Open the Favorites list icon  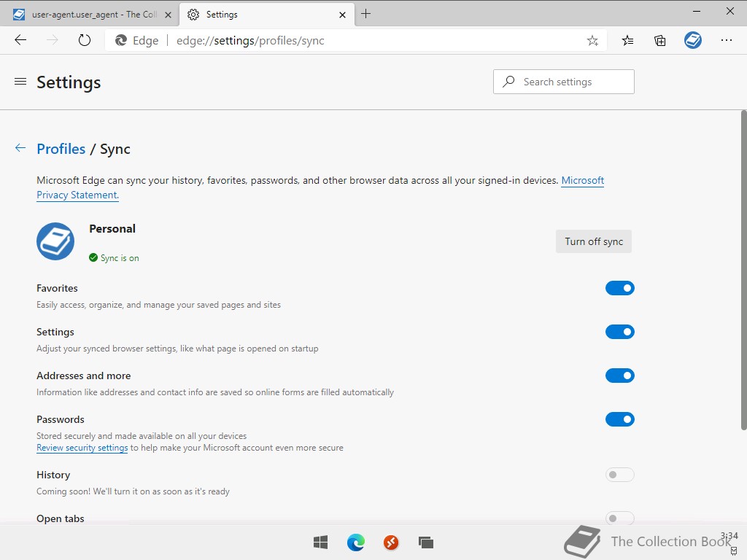click(627, 41)
